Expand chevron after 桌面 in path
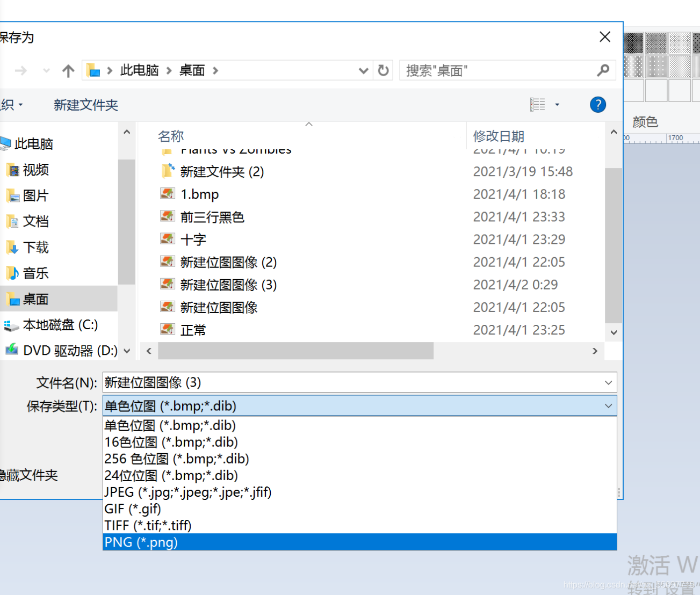Screen dimensions: 700x595 pyautogui.click(x=215, y=70)
